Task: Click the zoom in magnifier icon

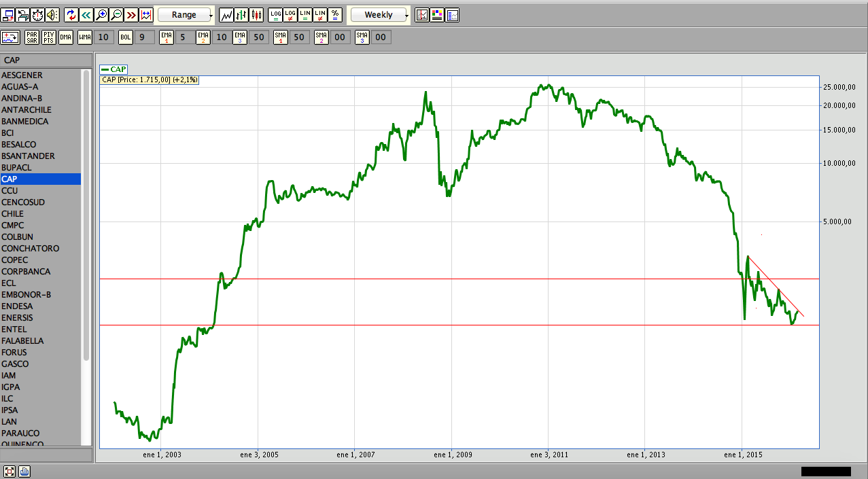Action: 101,14
